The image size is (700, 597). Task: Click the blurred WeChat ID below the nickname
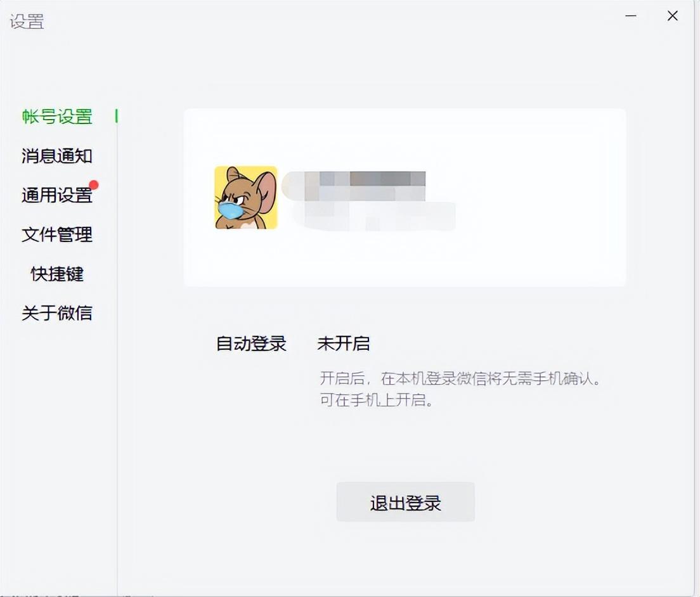click(374, 216)
